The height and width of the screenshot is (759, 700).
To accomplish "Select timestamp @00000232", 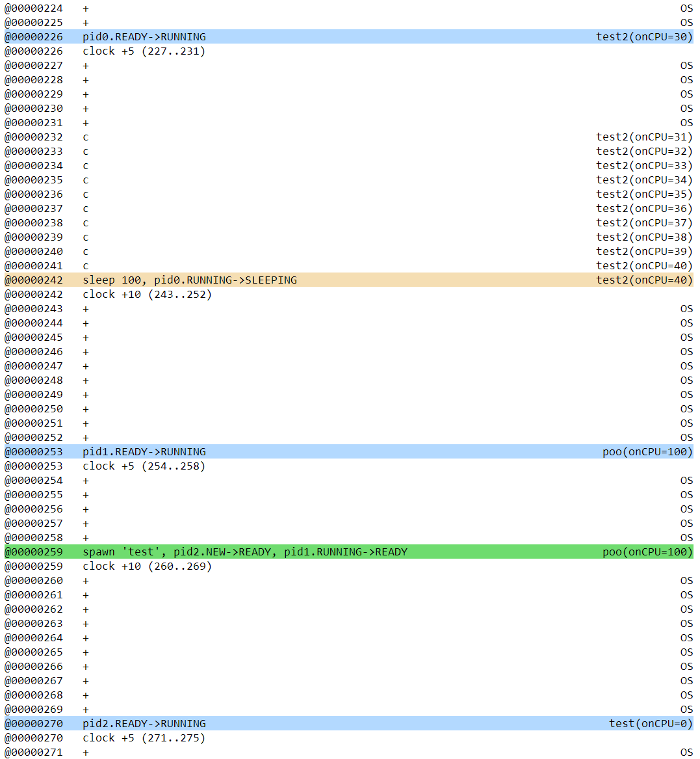I will point(34,137).
